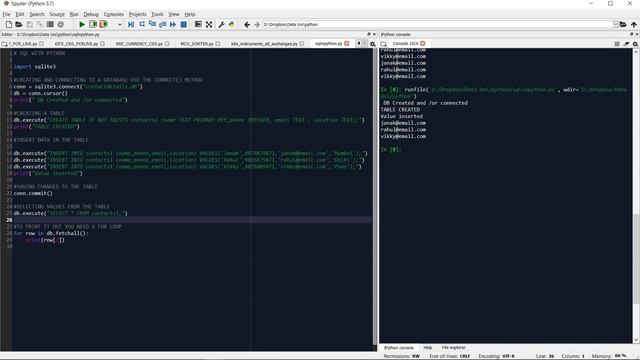Image resolution: width=640 pixels, height=360 pixels.
Task: Open the run options dropdown arrow in the toolbar
Action: 120,24
